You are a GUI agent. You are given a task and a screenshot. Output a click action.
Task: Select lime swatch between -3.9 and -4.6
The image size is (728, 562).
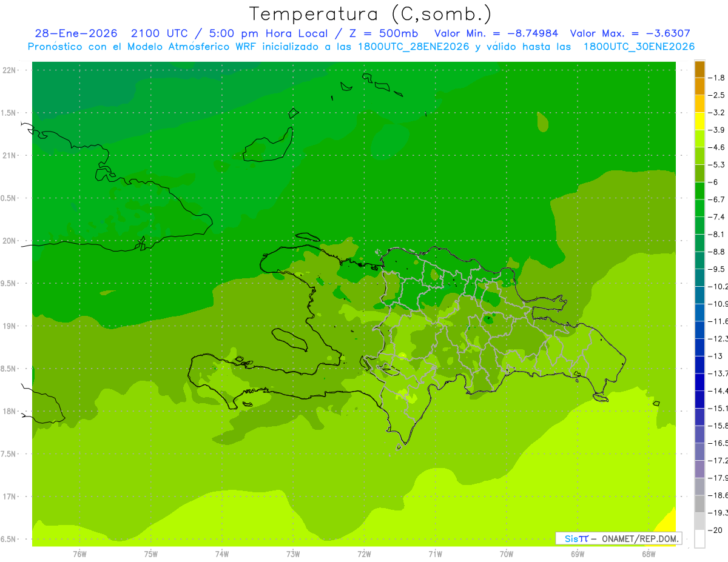tap(699, 139)
